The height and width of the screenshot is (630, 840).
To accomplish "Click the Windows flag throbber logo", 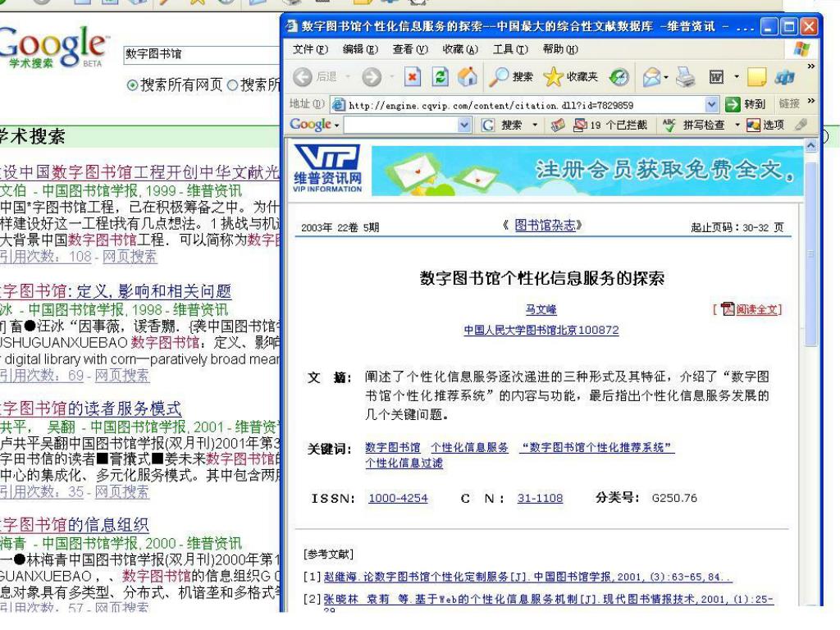I will 801,48.
